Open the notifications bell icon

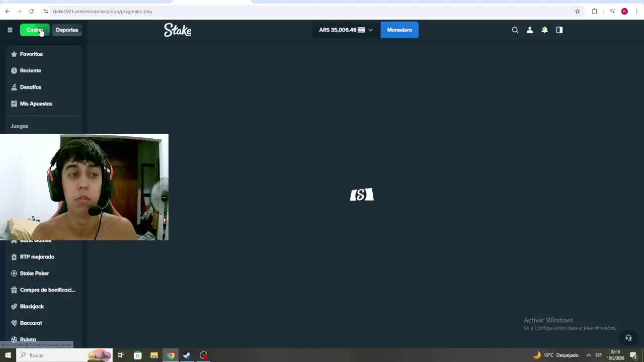tap(544, 30)
